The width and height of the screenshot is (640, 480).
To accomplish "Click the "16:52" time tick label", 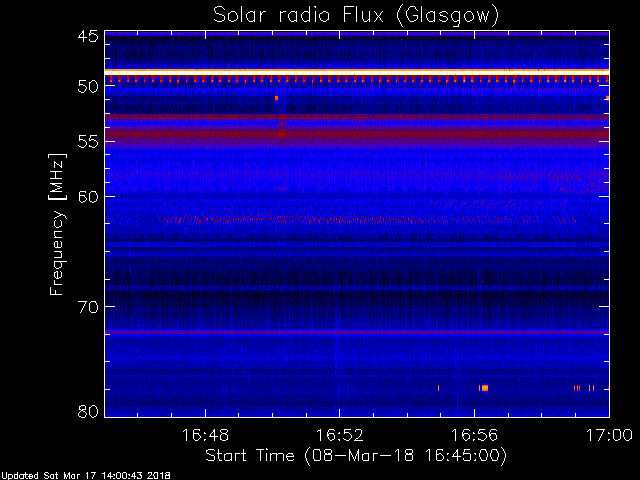I will pyautogui.click(x=340, y=435).
